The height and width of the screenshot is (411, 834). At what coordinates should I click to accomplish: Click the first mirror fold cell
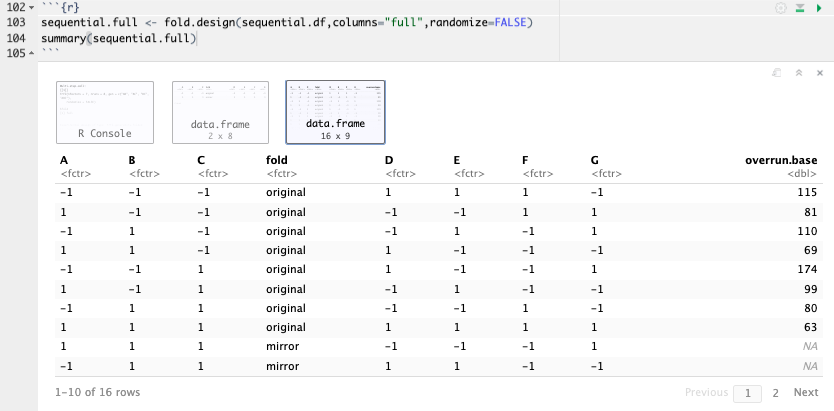point(282,347)
